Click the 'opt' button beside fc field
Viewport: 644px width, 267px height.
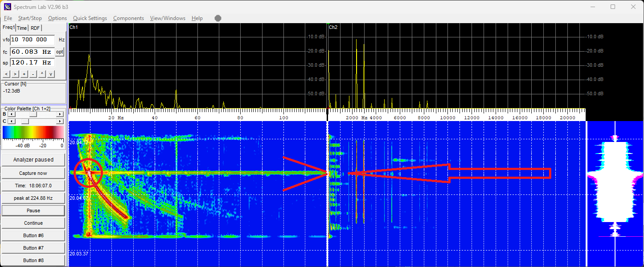click(x=59, y=52)
